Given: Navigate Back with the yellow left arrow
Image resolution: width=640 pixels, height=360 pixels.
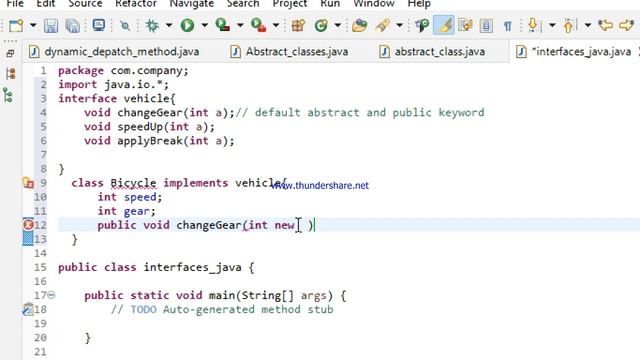Looking at the screenshot, I should 605,25.
